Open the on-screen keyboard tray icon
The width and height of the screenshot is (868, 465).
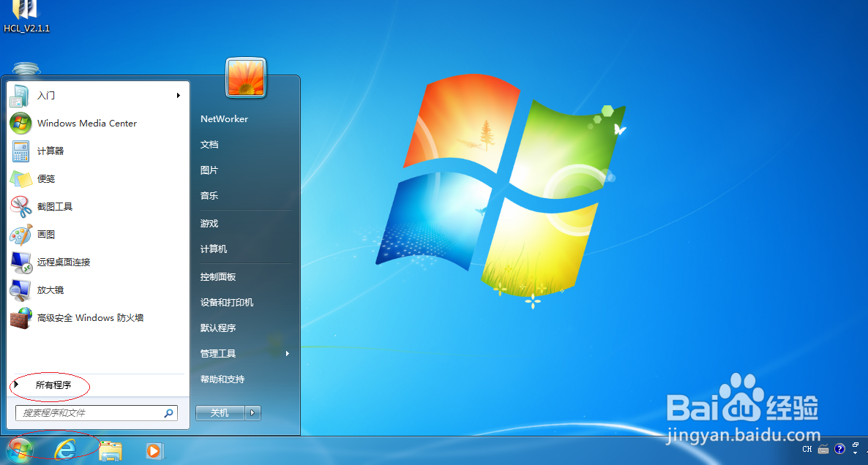[823, 450]
